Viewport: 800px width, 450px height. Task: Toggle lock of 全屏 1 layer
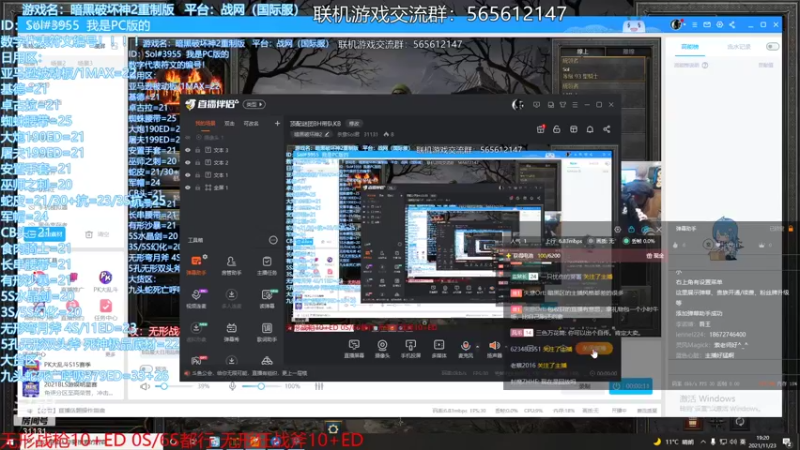click(x=198, y=187)
